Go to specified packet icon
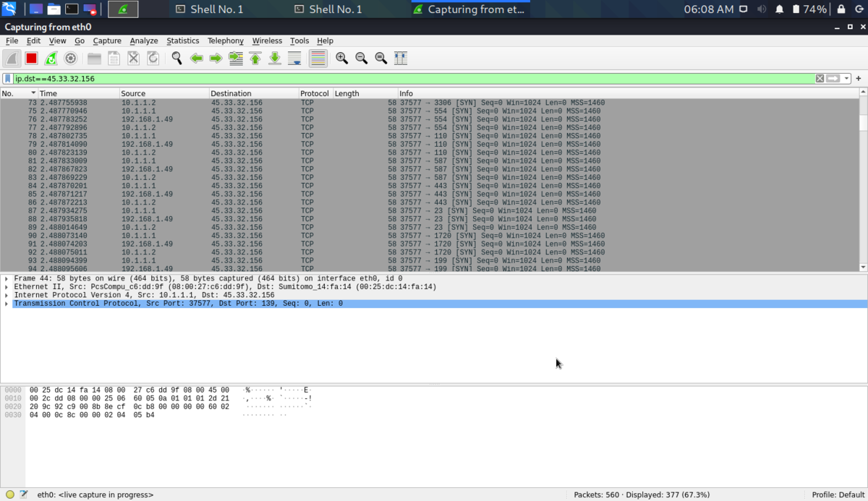 click(x=235, y=59)
